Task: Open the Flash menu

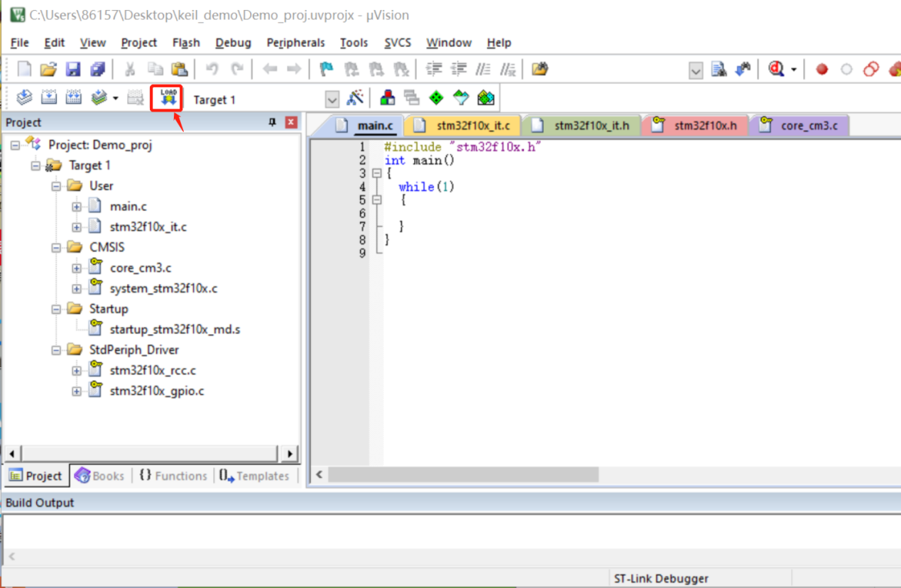Action: [186, 43]
